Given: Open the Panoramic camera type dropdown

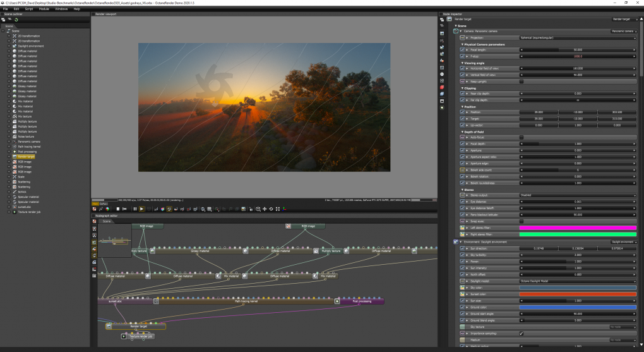Looking at the screenshot, I should [624, 31].
